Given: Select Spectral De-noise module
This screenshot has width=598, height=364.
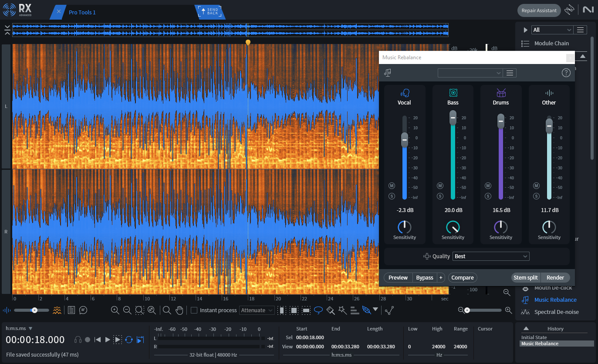Looking at the screenshot, I should [550, 312].
